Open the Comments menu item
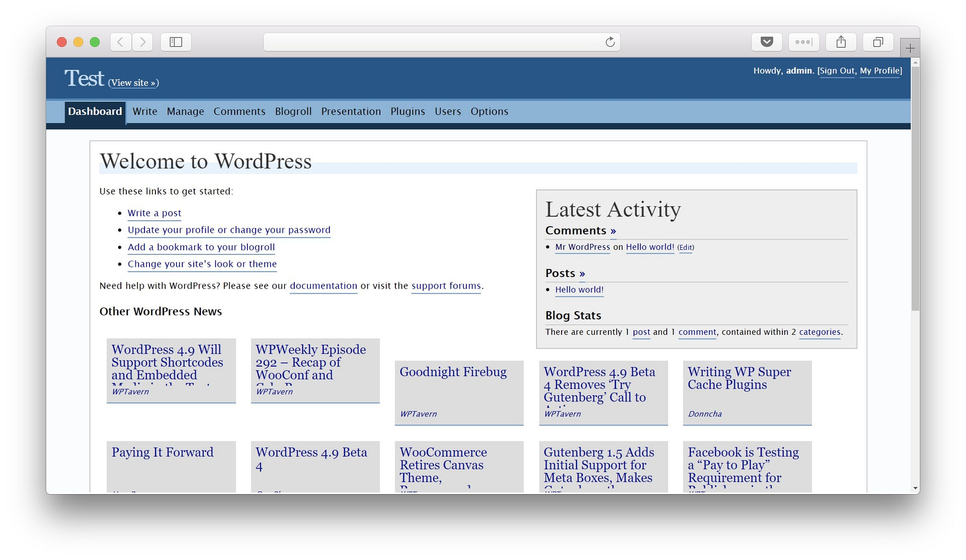966x560 pixels. tap(239, 112)
